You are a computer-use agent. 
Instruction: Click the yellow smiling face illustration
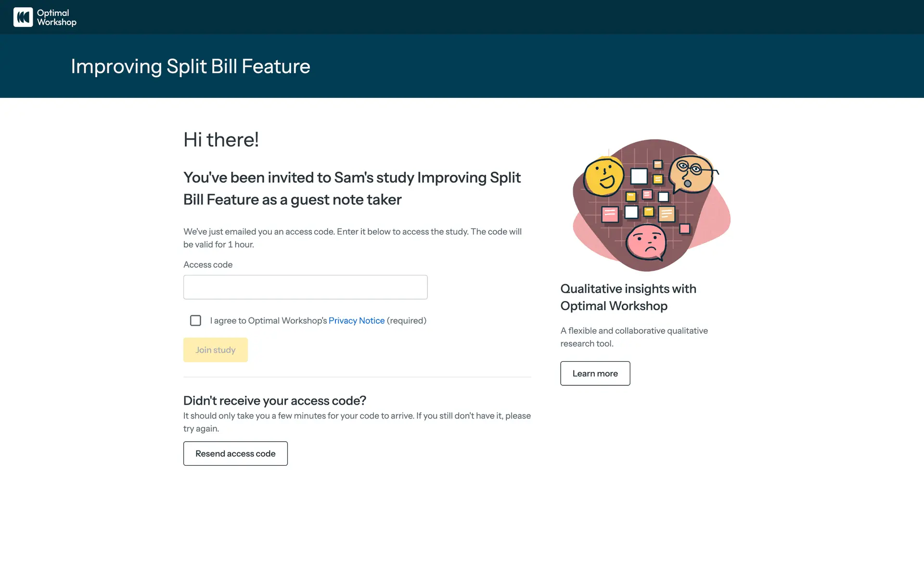coord(603,177)
